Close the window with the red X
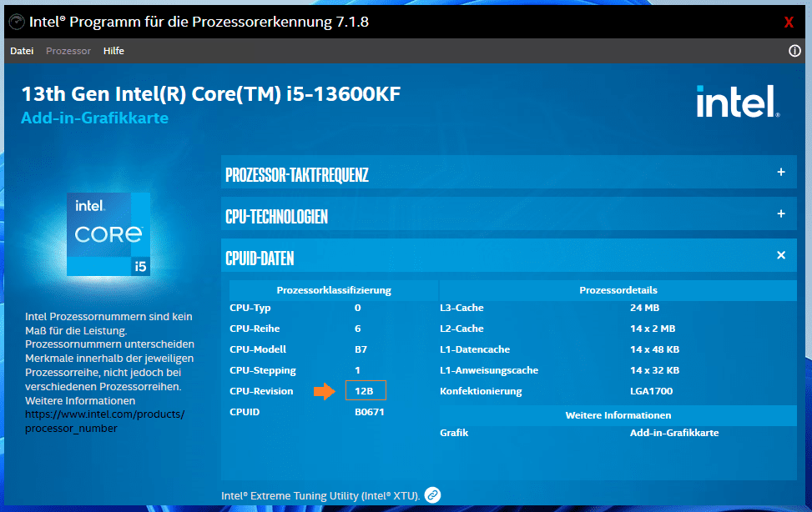Viewport: 812px width, 512px height. point(789,23)
